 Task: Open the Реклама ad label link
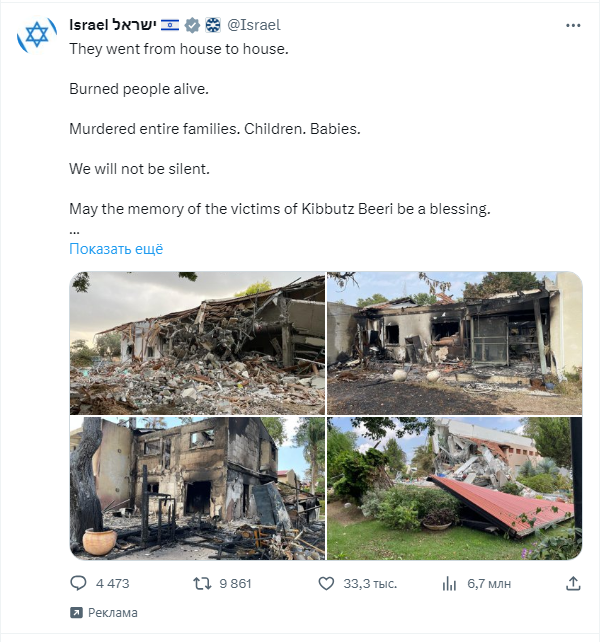coord(112,613)
